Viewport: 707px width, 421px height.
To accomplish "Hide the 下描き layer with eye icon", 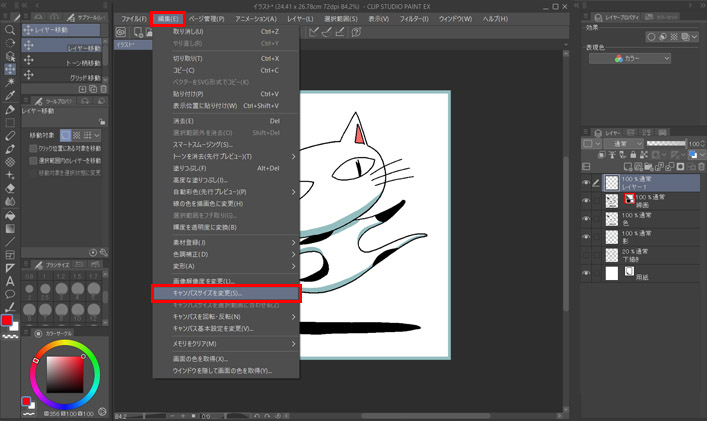I will coord(586,253).
